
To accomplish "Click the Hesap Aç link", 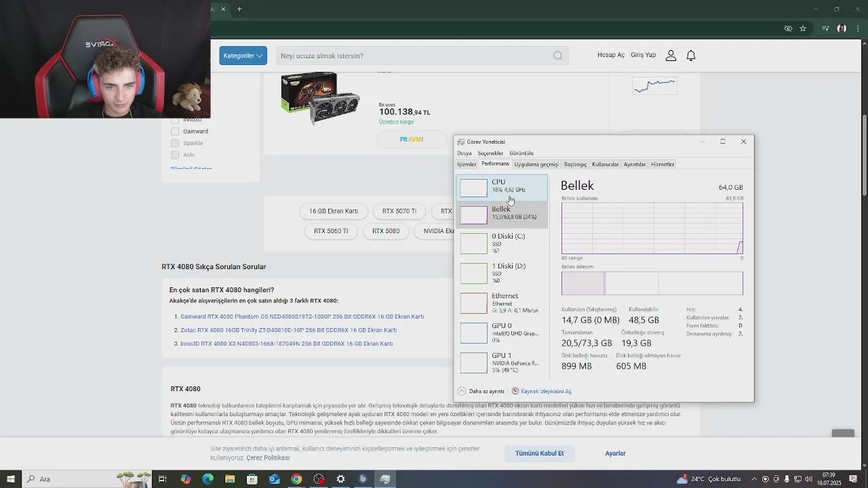I will [x=611, y=55].
